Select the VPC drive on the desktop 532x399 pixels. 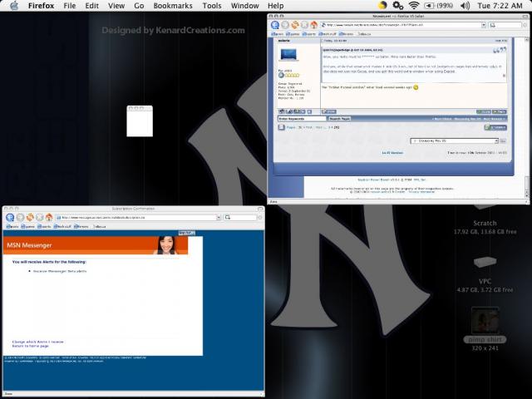click(485, 263)
